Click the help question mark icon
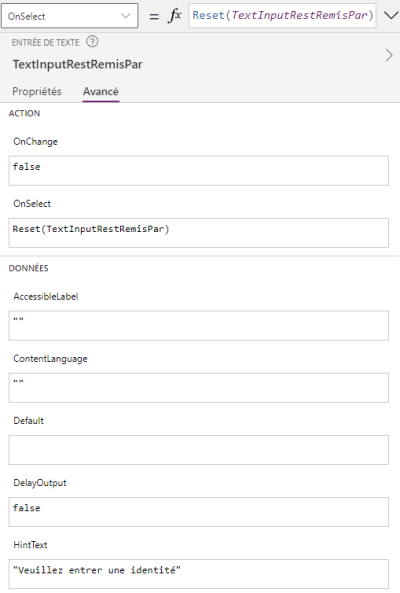 (x=92, y=42)
